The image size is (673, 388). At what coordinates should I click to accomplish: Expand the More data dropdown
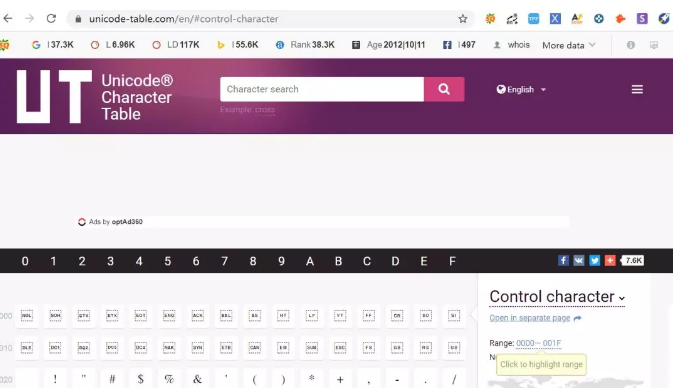(569, 45)
